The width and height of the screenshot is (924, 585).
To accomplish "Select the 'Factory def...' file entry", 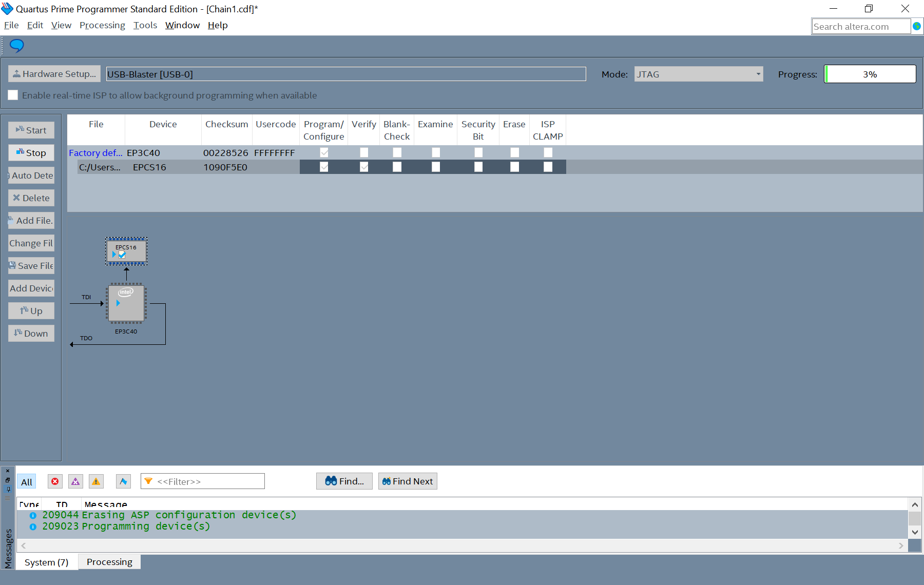I will [95, 152].
